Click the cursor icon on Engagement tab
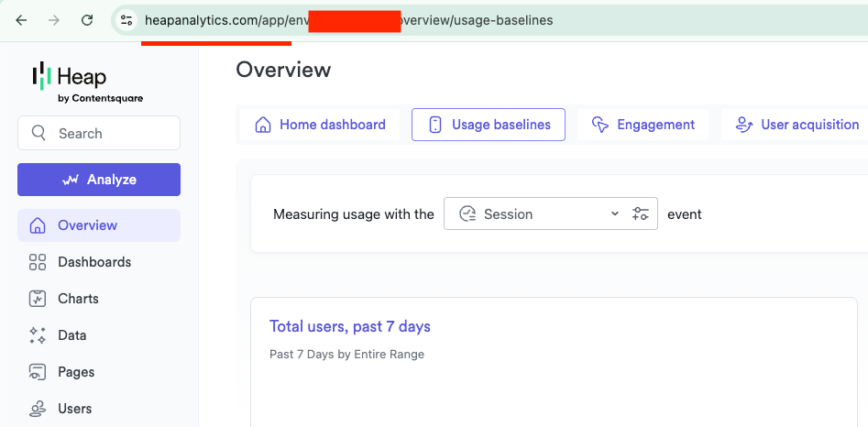868x427 pixels. 600,125
